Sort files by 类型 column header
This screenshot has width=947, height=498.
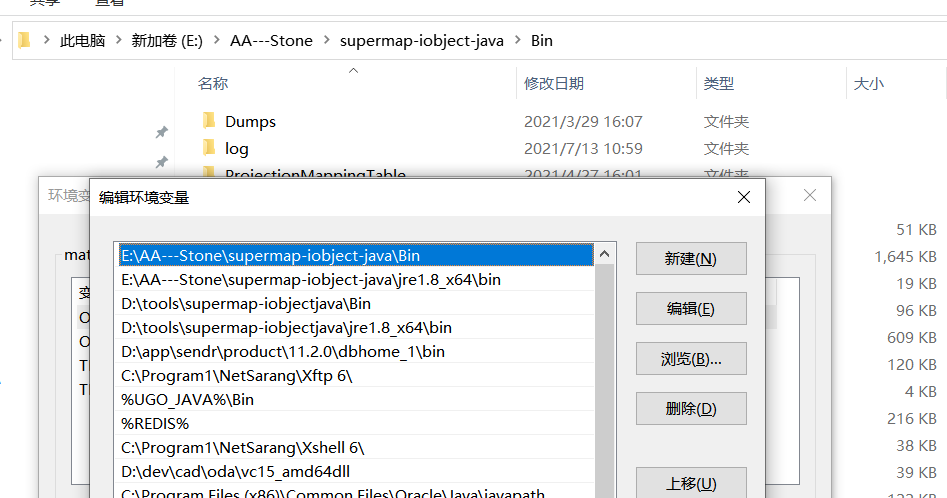[x=719, y=83]
